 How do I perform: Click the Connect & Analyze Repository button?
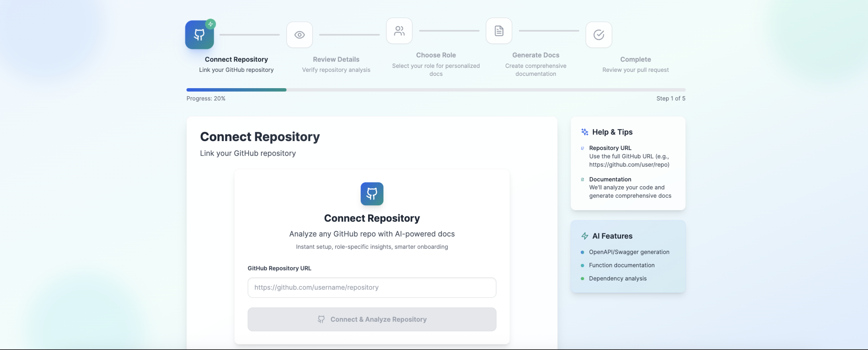tap(372, 319)
